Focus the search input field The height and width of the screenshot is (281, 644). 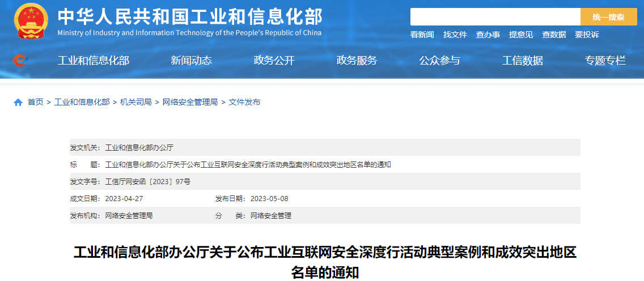495,17
